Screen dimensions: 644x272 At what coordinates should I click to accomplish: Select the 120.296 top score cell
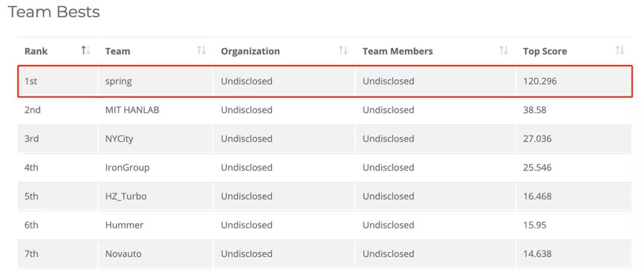pos(574,81)
